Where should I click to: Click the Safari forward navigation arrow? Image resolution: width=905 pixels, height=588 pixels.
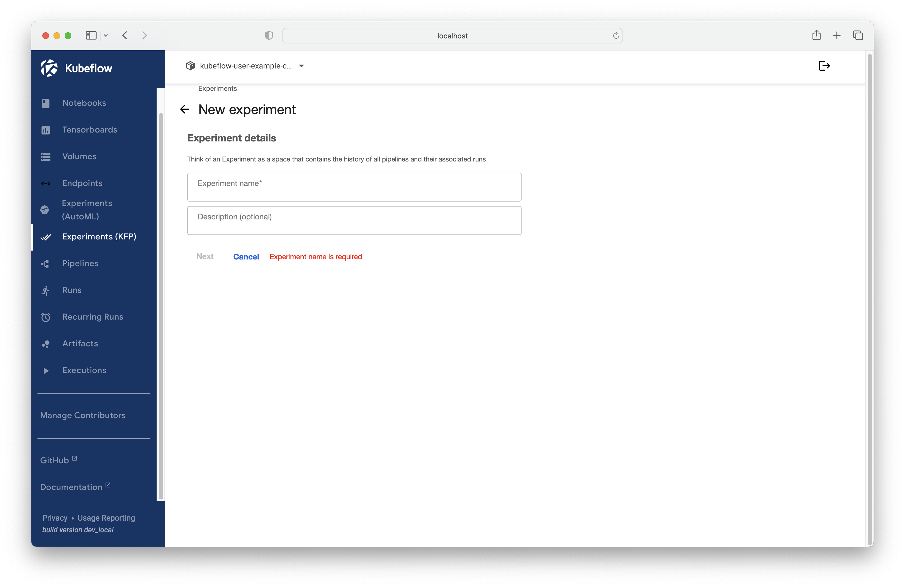[145, 35]
